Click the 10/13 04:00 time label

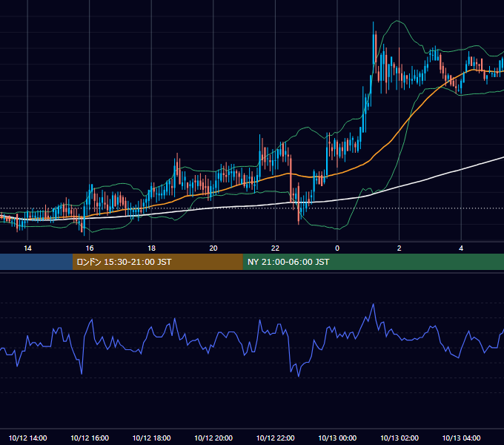pyautogui.click(x=461, y=438)
